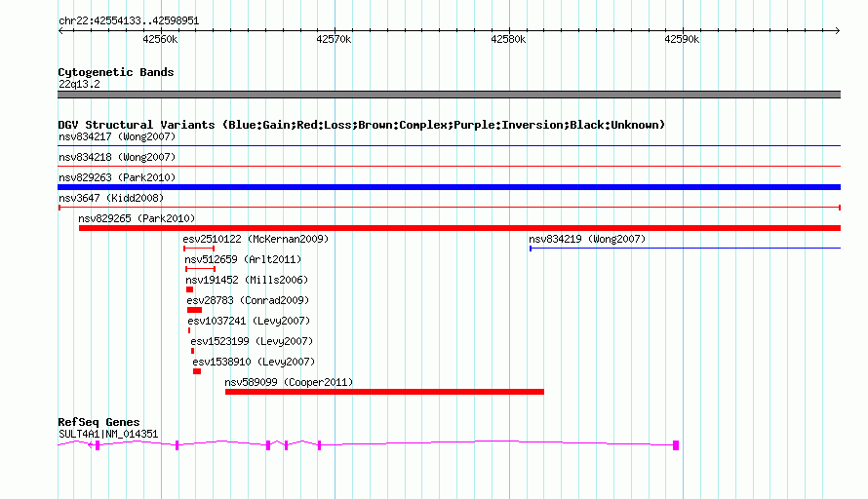Click the esv1523199 (Levy2007) label
Image resolution: width=868 pixels, height=499 pixels.
coord(252,341)
